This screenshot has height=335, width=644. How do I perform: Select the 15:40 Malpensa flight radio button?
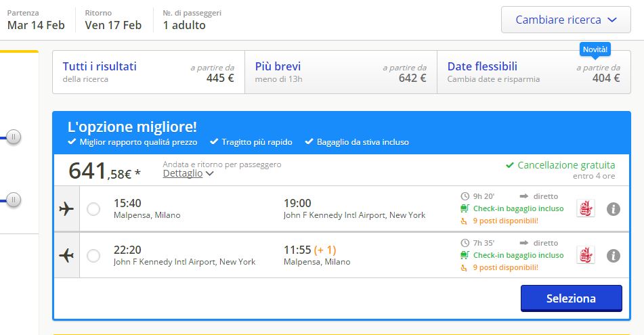pyautogui.click(x=94, y=209)
